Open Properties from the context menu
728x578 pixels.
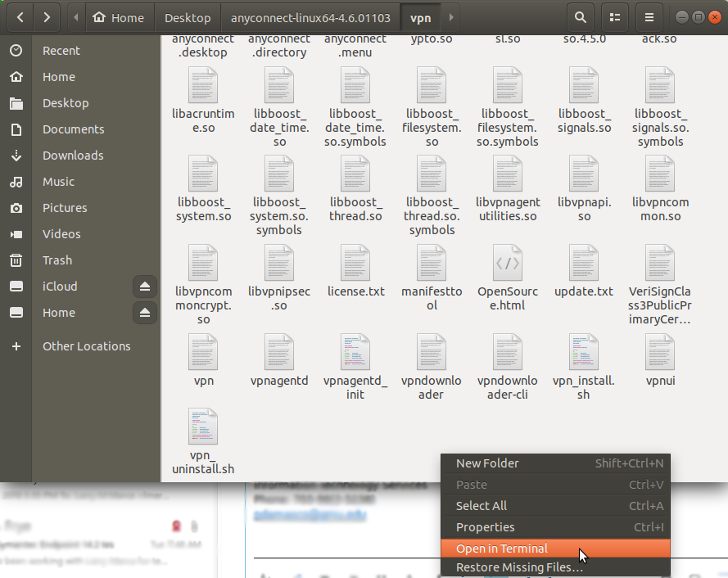point(555,527)
